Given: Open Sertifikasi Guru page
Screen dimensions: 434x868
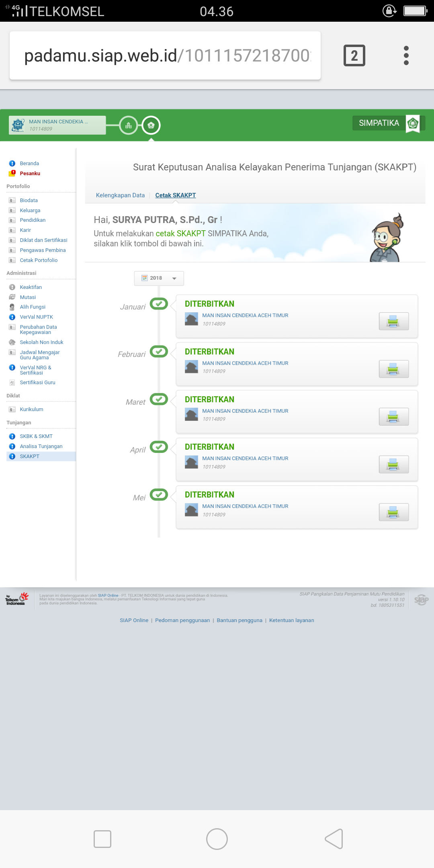Looking at the screenshot, I should click(x=37, y=383).
